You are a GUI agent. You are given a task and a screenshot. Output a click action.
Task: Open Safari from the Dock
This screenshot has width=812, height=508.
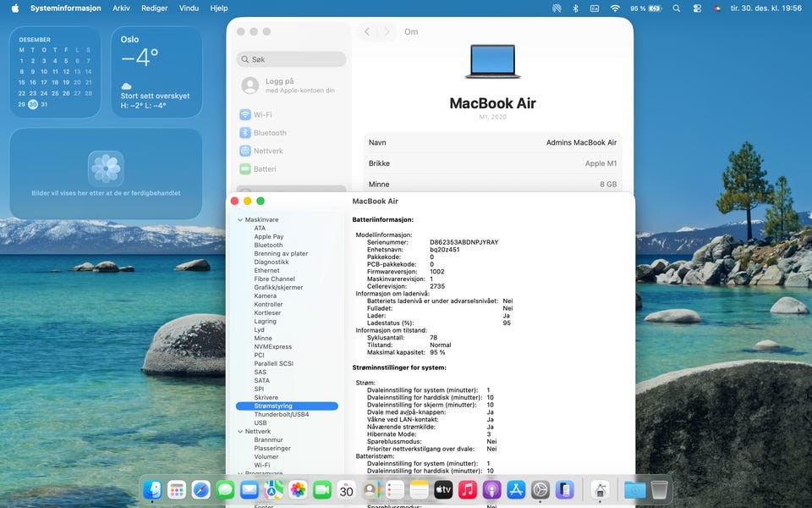click(200, 489)
